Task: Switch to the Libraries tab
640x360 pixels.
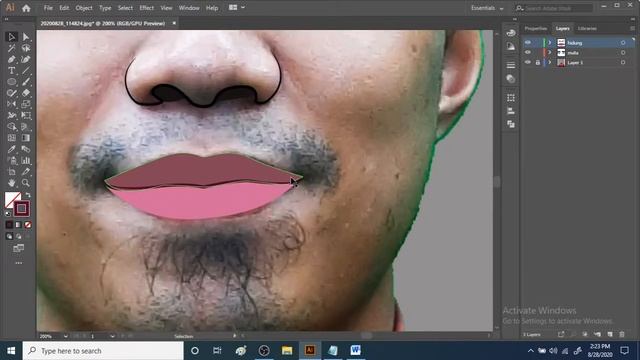Action: pos(587,29)
